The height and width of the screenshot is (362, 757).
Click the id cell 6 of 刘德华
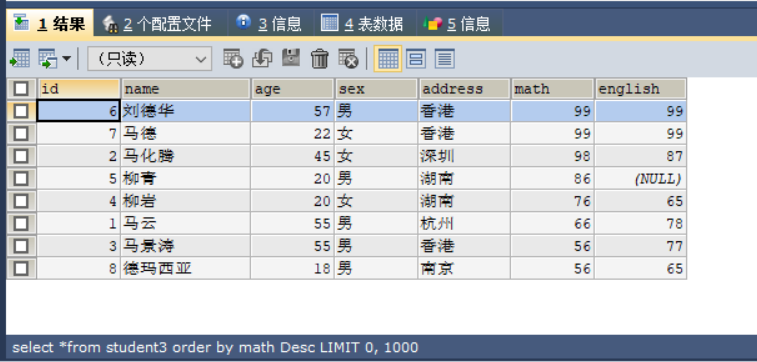[79, 111]
